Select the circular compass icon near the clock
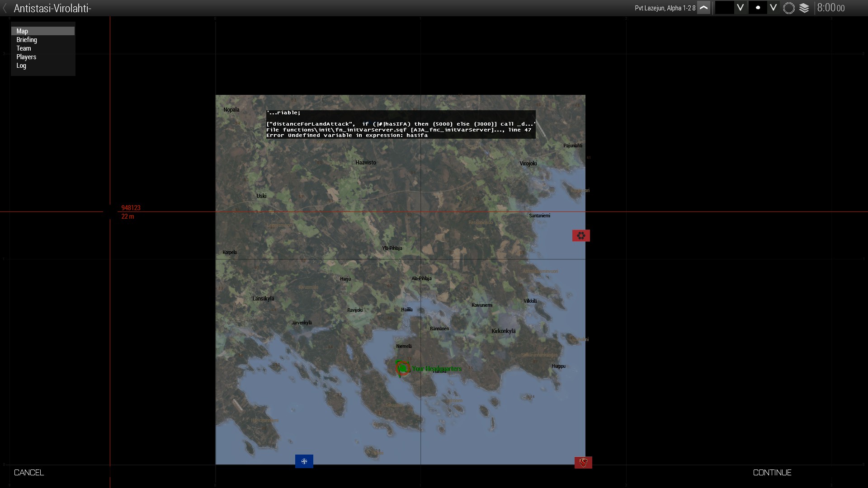Image resolution: width=868 pixels, height=488 pixels. (788, 8)
